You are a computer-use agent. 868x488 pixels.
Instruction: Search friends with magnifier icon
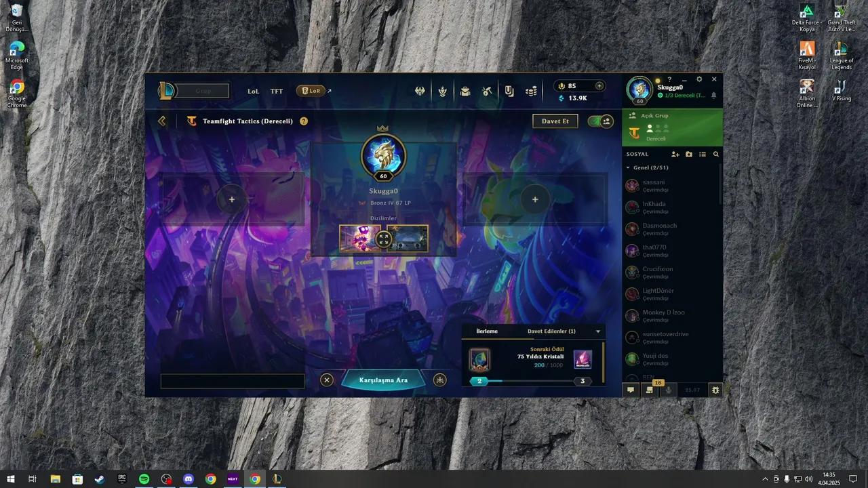pos(716,155)
